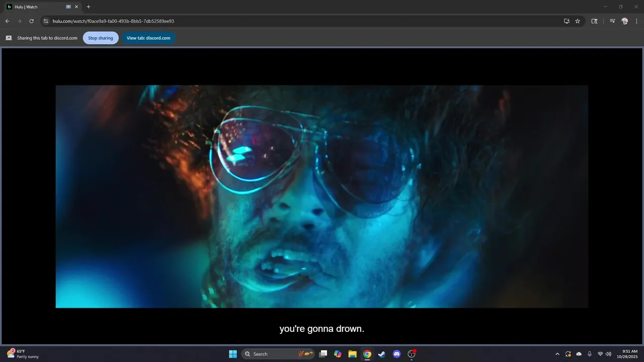Switch to Chrome on taskbar

(x=367, y=354)
